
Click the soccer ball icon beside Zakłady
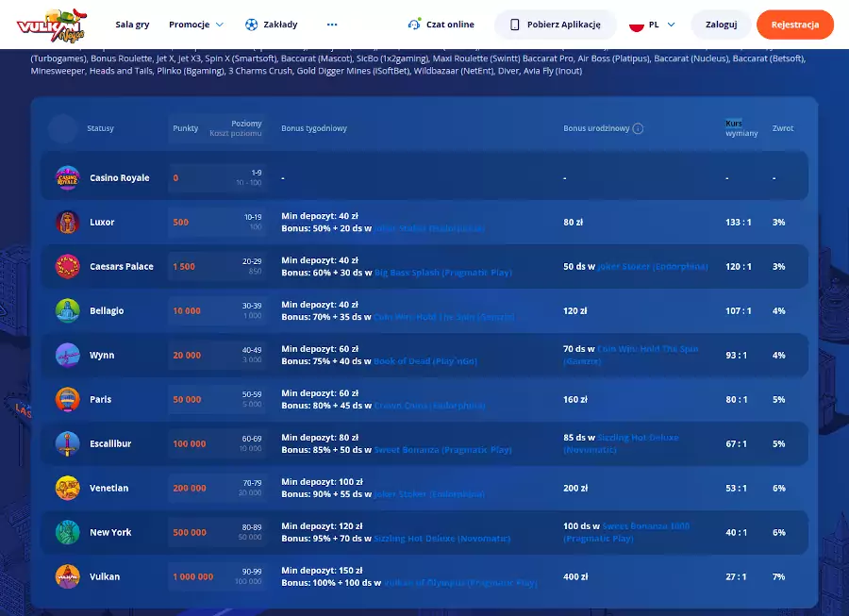click(251, 25)
